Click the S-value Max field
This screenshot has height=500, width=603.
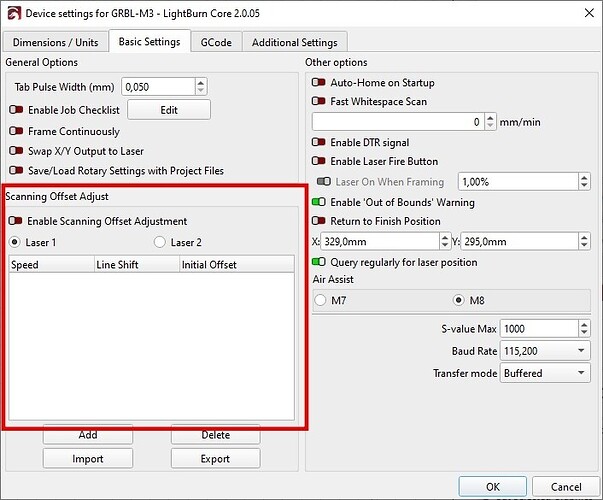click(x=539, y=329)
